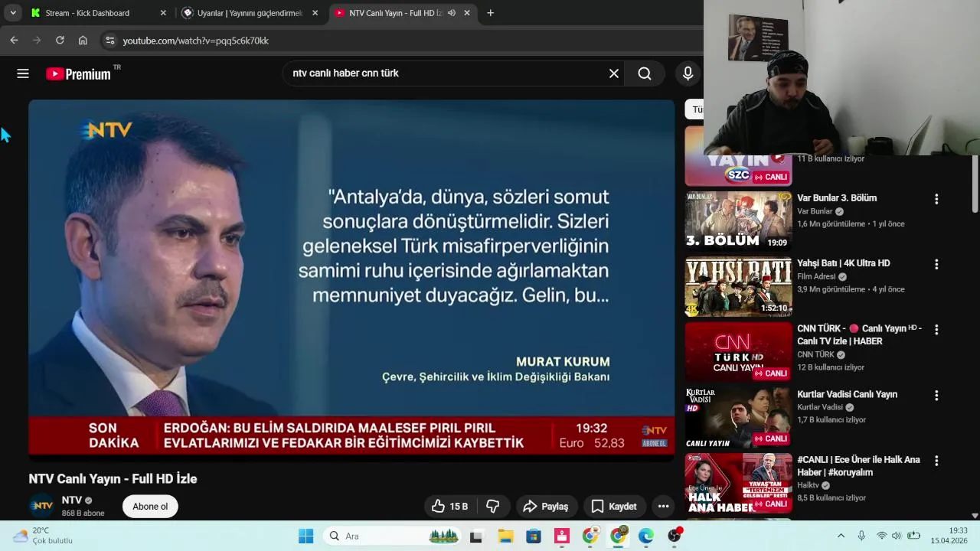
Task: Click the tray microphone indicator
Action: [861, 536]
